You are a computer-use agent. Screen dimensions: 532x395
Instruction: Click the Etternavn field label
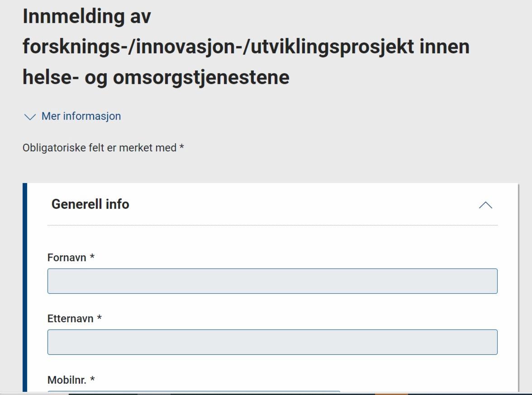click(x=70, y=319)
